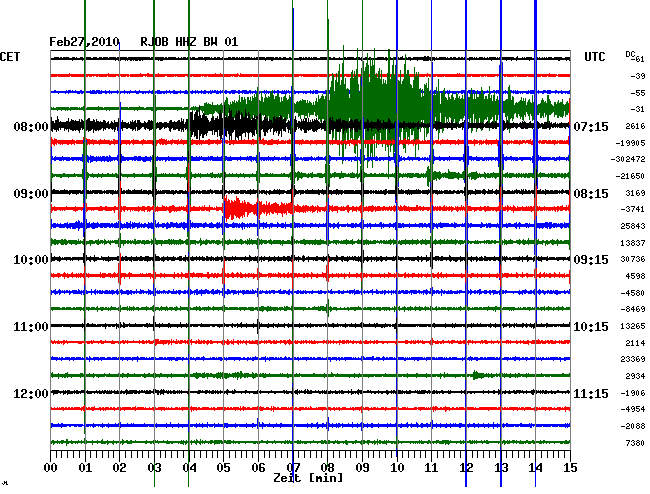Click the DC value 23369
The height and width of the screenshot is (494, 650).
633,359
